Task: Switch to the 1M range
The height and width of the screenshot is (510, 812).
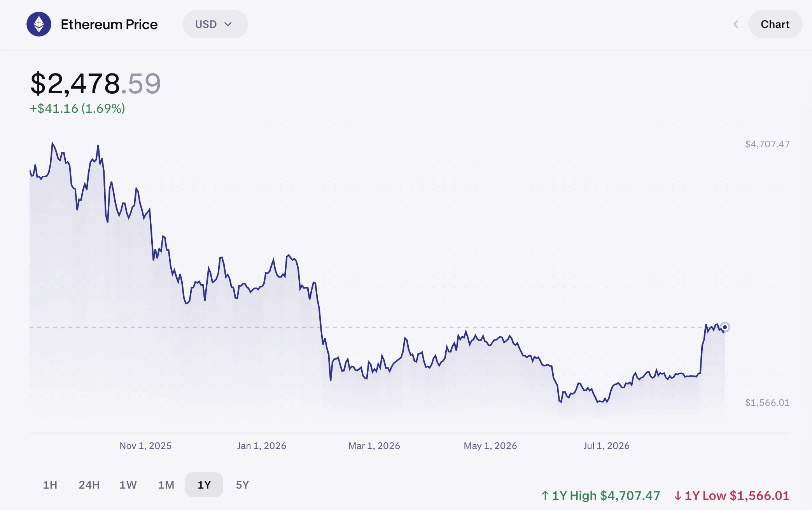Action: pos(166,485)
